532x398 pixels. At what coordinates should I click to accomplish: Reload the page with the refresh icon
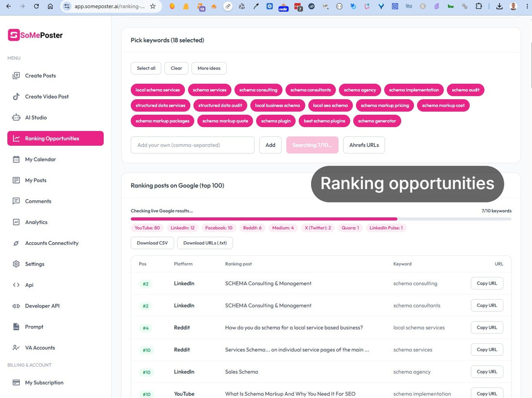click(x=36, y=6)
